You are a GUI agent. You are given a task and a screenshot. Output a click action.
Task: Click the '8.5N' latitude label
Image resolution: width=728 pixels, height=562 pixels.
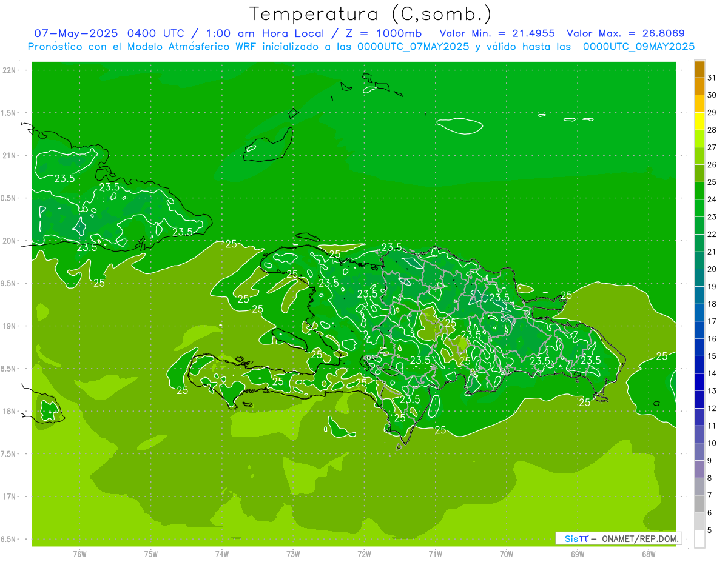8,369
